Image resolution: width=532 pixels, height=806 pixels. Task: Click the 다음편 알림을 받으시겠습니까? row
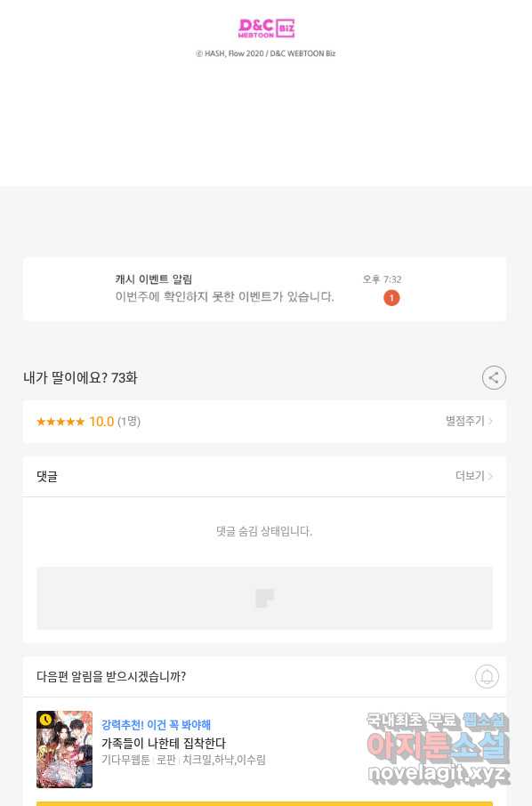tap(265, 676)
